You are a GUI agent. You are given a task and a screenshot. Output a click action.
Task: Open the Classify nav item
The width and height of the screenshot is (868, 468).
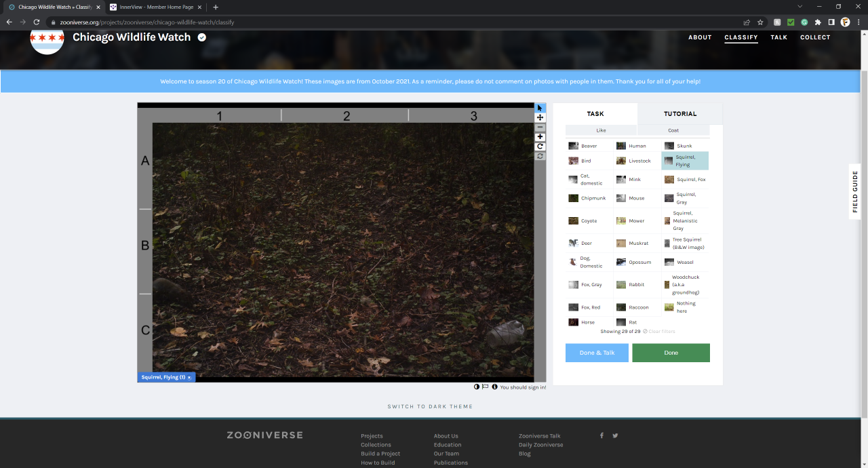coord(741,37)
